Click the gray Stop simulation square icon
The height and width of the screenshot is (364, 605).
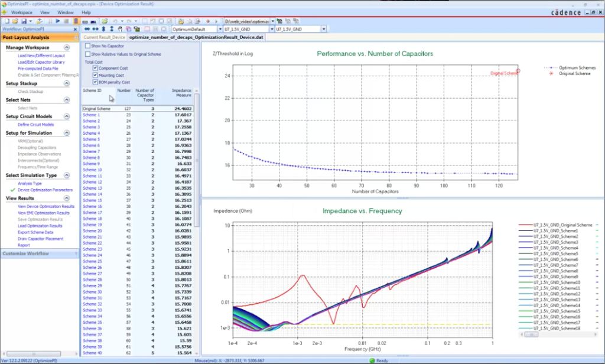click(66, 21)
